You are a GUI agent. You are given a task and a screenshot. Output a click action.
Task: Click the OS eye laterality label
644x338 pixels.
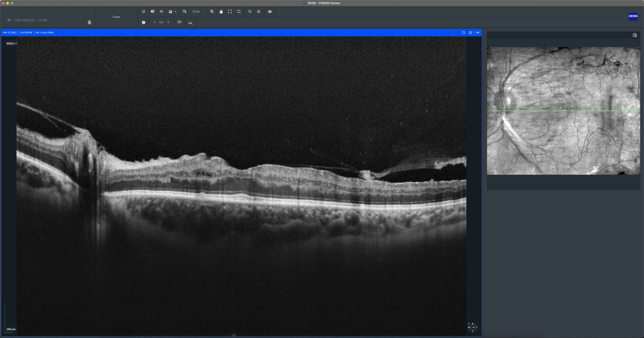(478, 32)
